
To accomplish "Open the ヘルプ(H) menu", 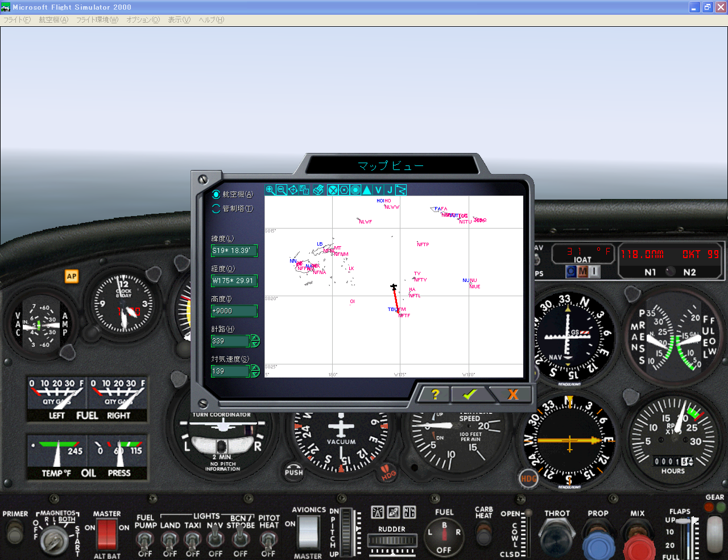I will point(212,20).
